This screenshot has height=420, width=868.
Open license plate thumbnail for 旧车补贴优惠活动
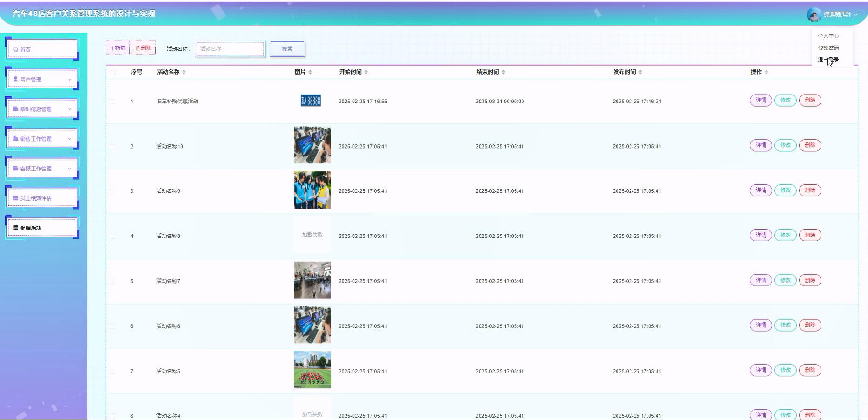click(311, 101)
